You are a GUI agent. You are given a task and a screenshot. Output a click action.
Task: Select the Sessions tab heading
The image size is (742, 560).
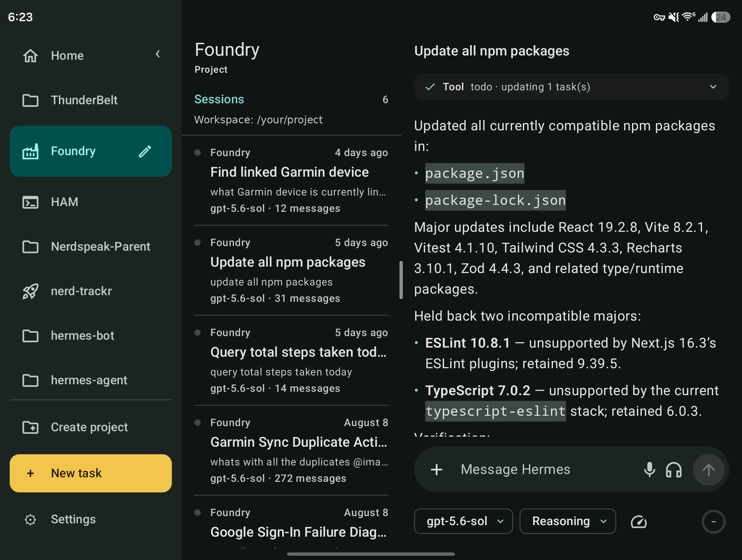click(219, 99)
